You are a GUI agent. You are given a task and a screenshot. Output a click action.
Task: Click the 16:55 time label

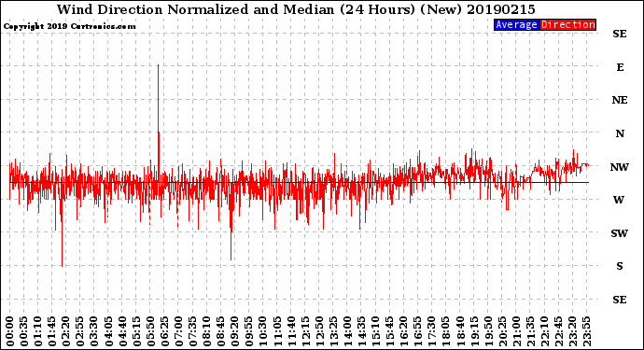(417, 331)
